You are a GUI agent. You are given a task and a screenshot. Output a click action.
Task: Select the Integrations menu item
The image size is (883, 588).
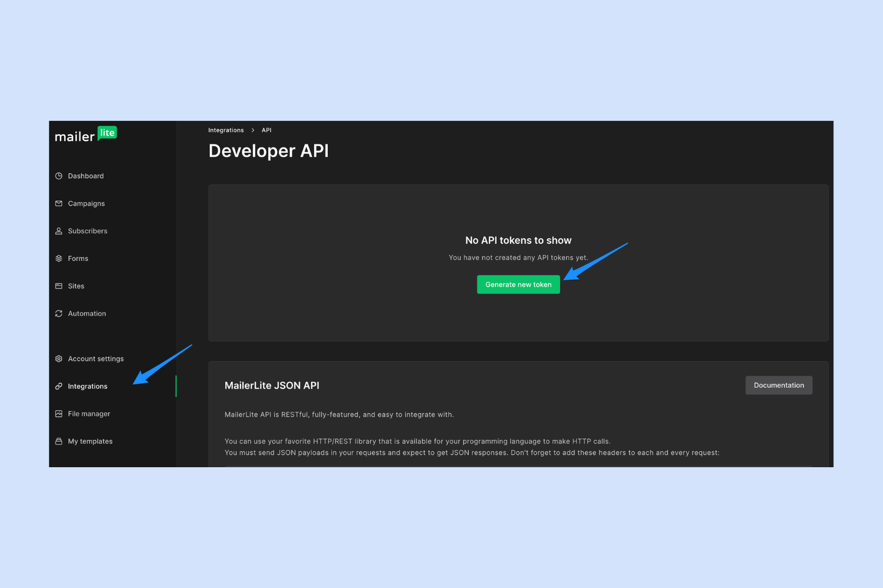[x=88, y=387]
